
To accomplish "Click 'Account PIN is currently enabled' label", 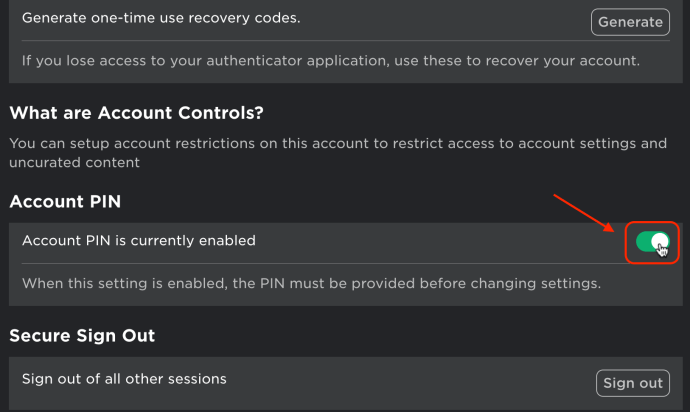I will point(139,240).
